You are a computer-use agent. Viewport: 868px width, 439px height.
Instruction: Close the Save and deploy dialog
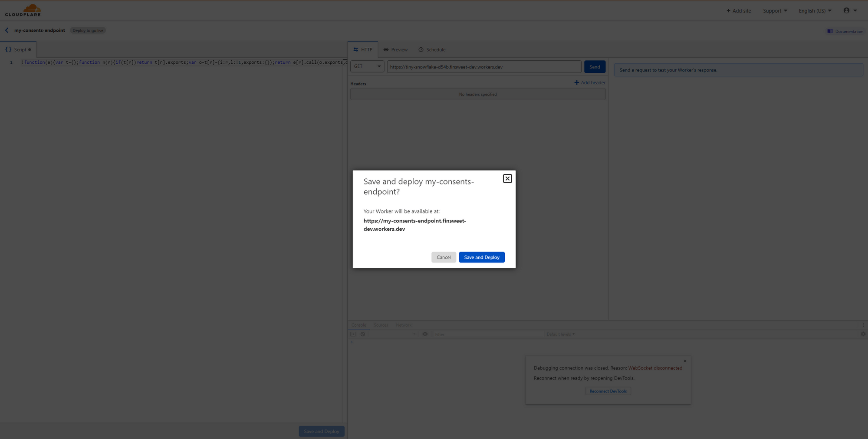(x=507, y=178)
